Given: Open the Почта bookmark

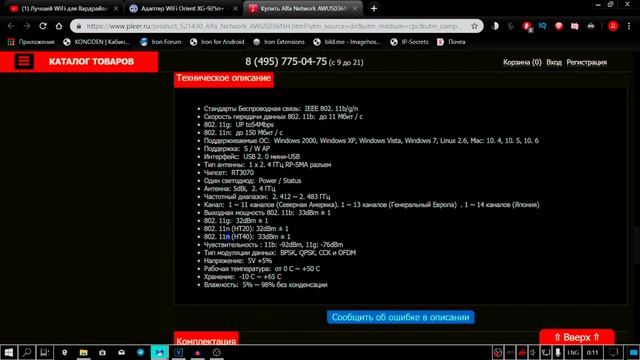Looking at the screenshot, I should pyautogui.click(x=451, y=42).
